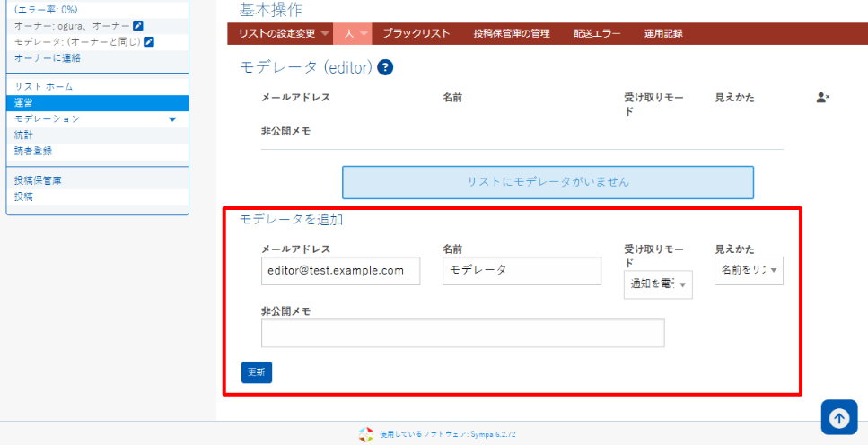868x445 pixels.
Task: Select 運営 in the sidebar
Action: pos(98,103)
